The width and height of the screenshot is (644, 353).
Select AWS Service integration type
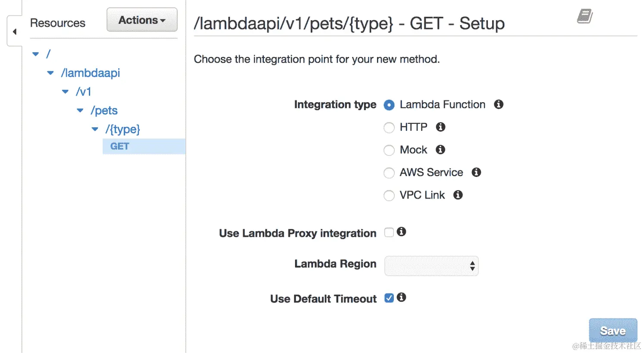point(389,173)
